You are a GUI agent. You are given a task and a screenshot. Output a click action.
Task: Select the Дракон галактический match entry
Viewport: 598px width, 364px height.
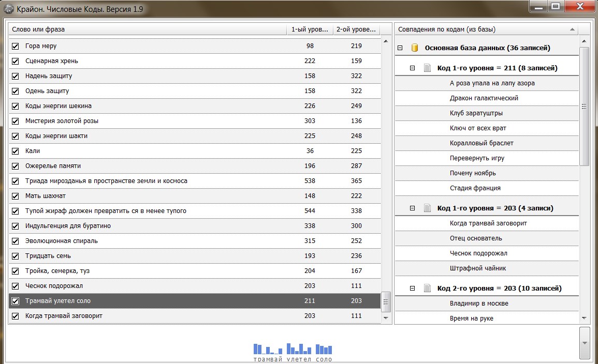pyautogui.click(x=484, y=98)
